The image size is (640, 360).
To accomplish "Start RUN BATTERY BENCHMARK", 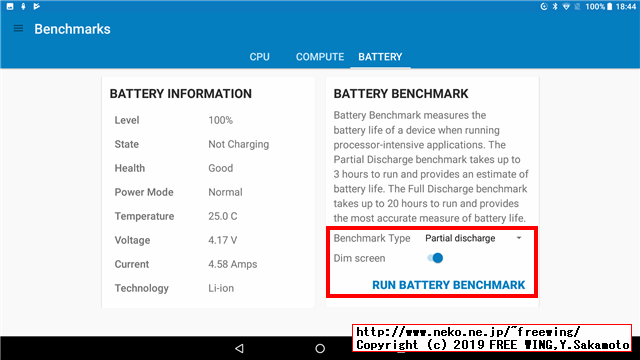I will (449, 285).
